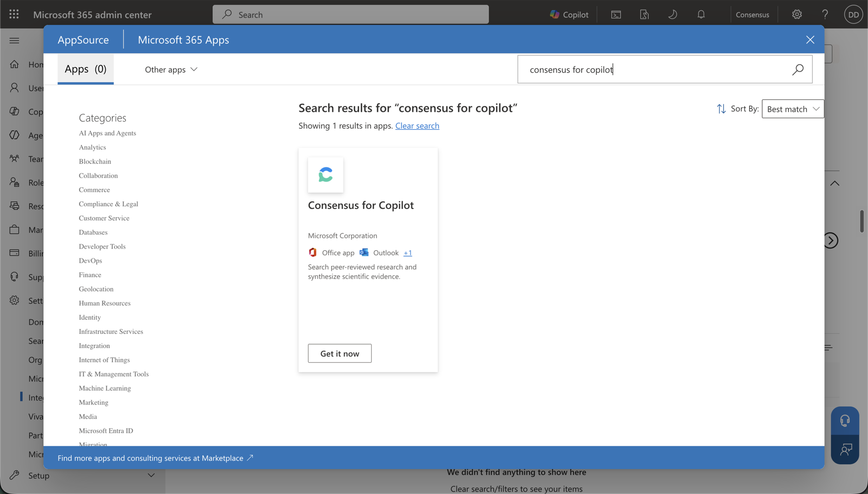Open Find more apps at Marketplace link

[156, 458]
